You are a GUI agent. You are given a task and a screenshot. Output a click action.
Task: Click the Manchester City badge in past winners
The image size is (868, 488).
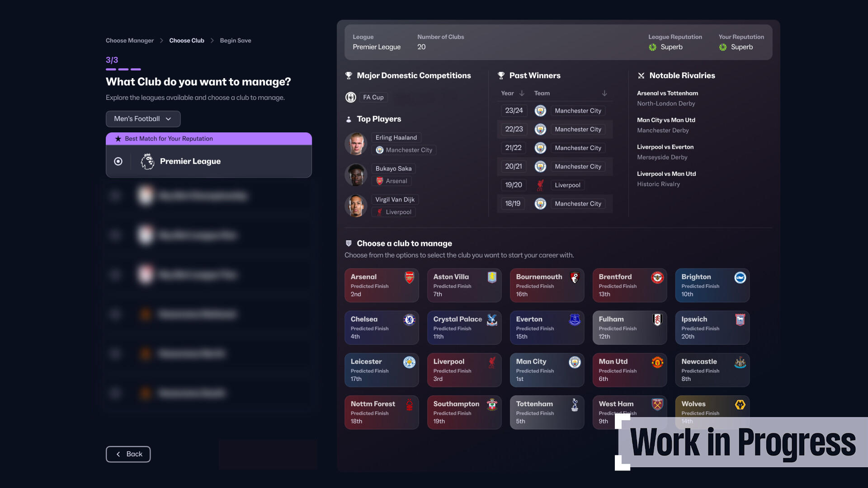[541, 111]
